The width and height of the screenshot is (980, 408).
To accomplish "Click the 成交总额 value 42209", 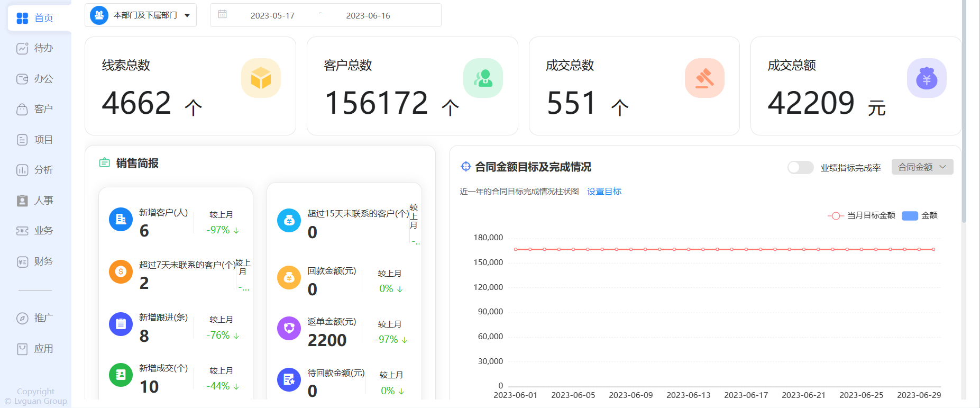I will pos(811,103).
